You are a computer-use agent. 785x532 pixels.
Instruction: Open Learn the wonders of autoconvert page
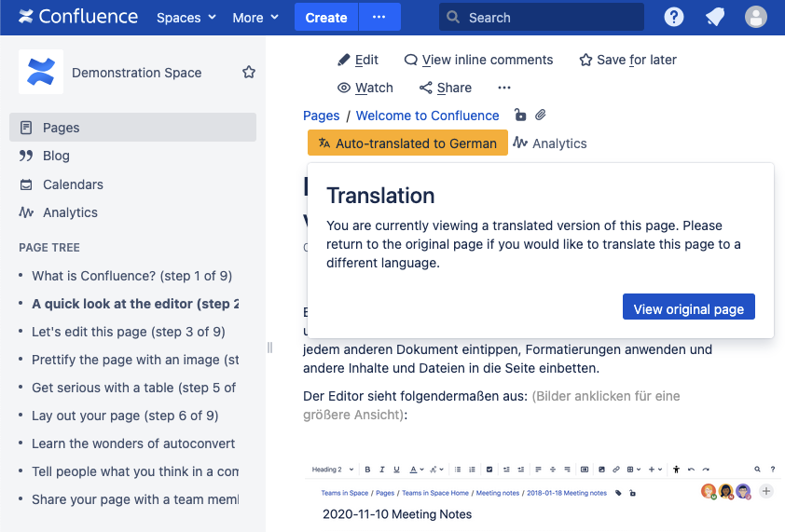pos(133,443)
